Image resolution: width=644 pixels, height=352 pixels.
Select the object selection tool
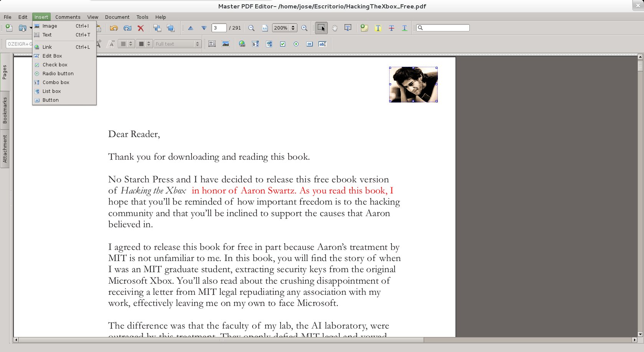click(321, 28)
